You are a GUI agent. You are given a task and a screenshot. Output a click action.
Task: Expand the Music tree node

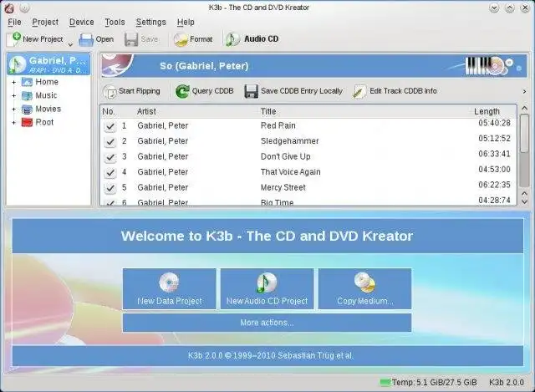coord(14,95)
